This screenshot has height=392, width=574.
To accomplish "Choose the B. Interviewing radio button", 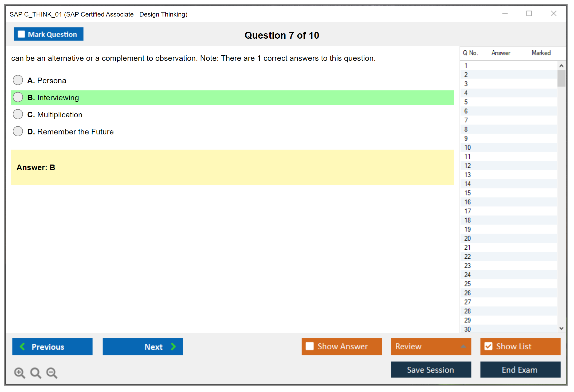I will tap(18, 97).
